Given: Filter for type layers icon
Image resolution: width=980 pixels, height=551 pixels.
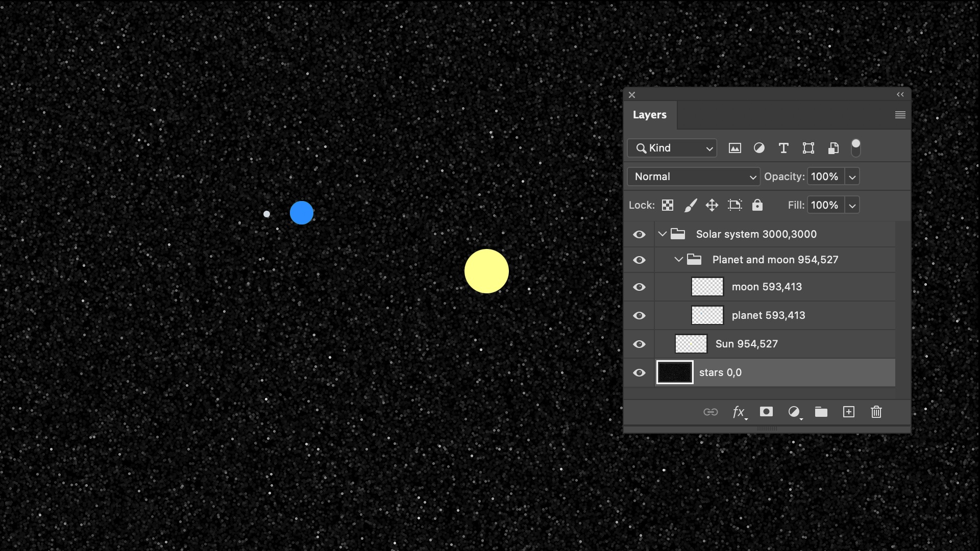Looking at the screenshot, I should tap(783, 148).
